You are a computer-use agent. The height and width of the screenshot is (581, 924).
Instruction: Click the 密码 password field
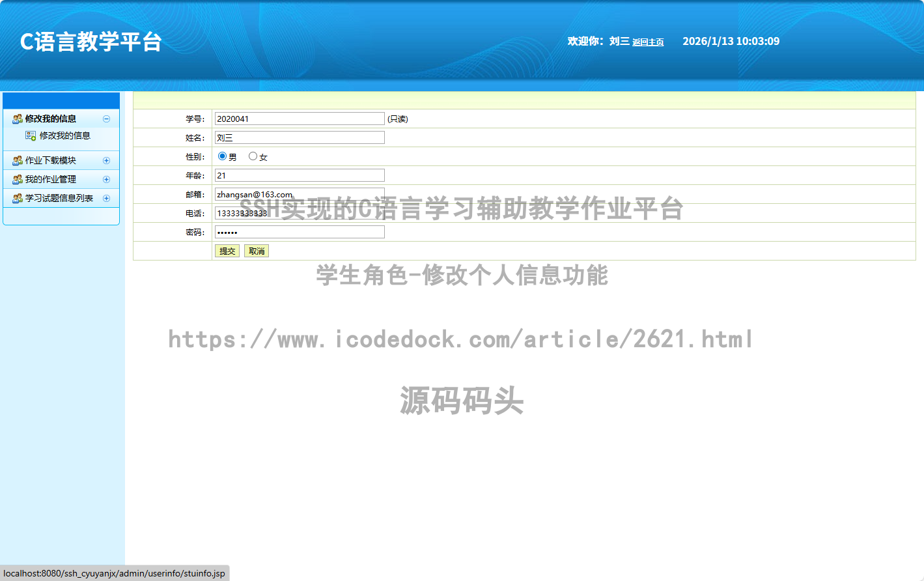(x=300, y=232)
